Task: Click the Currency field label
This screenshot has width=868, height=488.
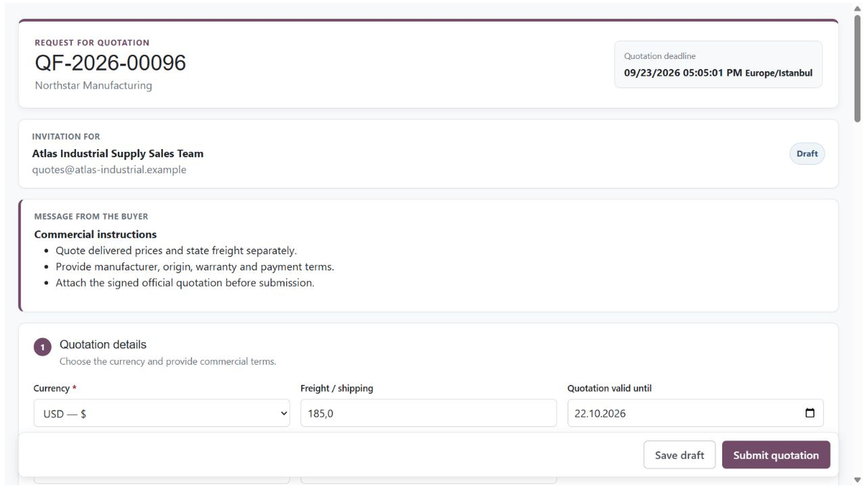Action: [x=52, y=388]
